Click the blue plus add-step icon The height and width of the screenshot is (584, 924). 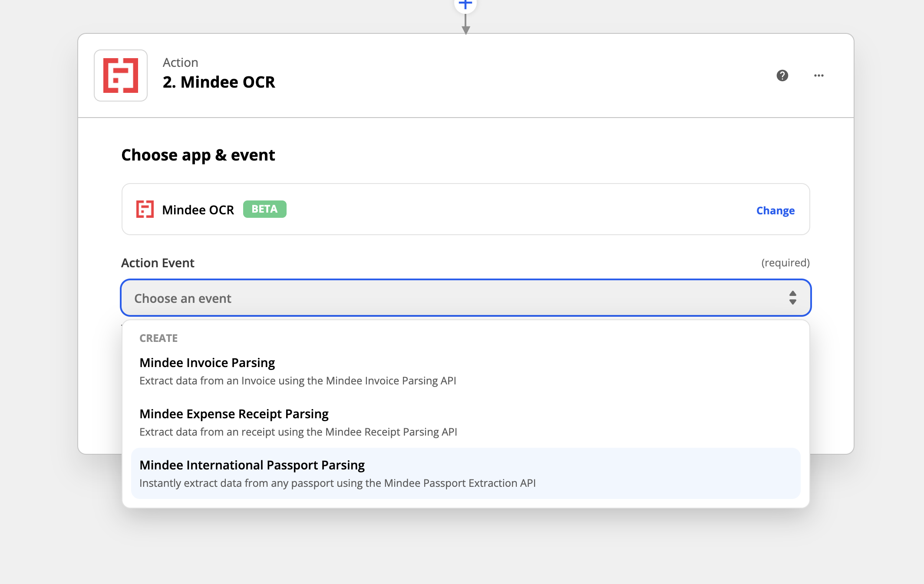coord(465,4)
